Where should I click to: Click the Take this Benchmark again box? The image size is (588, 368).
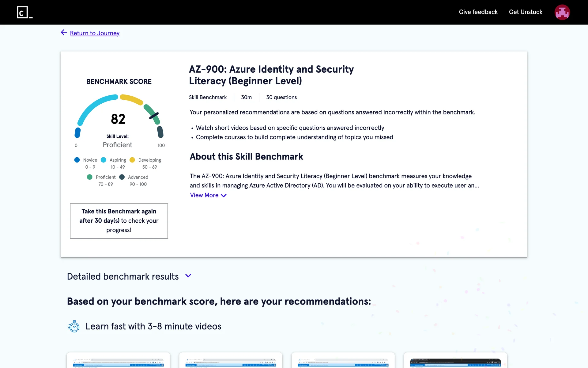tap(119, 221)
